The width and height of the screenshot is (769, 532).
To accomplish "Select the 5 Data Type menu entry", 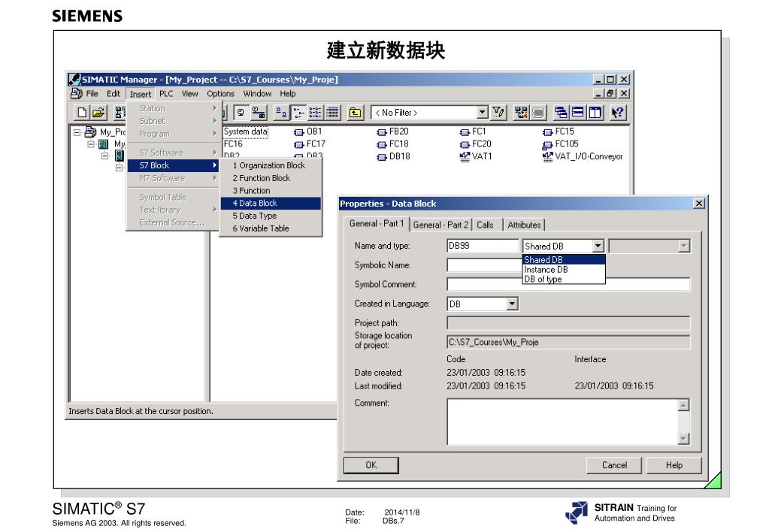I will coord(270,216).
